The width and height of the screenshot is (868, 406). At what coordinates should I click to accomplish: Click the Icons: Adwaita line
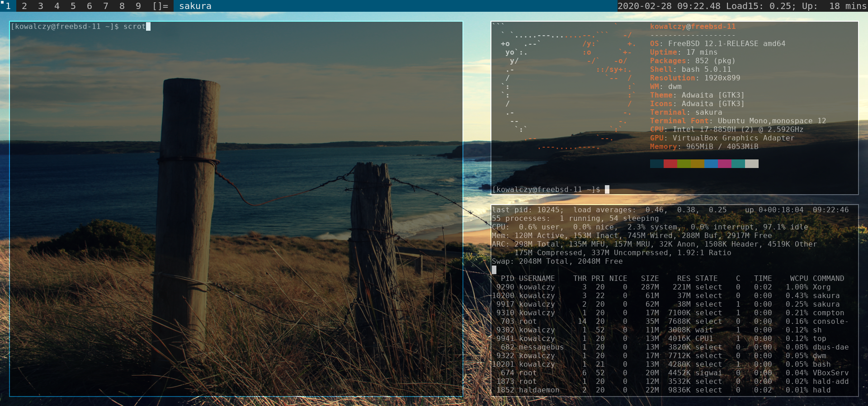[697, 103]
